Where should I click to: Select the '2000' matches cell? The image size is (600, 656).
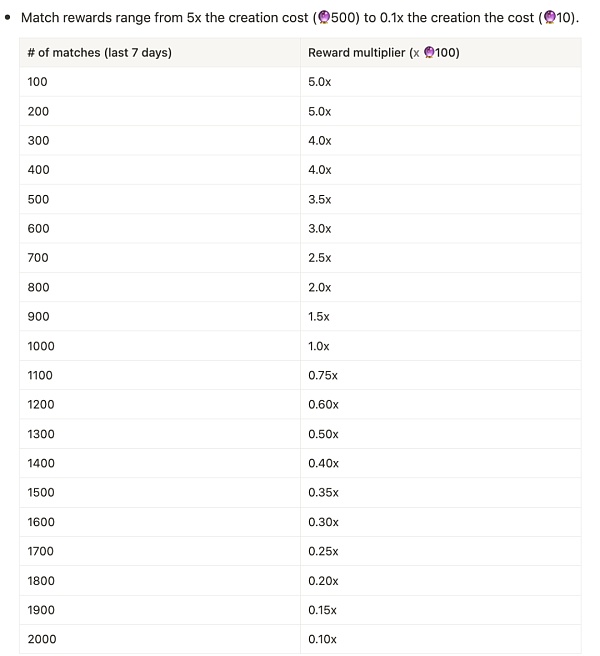pyautogui.click(x=41, y=639)
